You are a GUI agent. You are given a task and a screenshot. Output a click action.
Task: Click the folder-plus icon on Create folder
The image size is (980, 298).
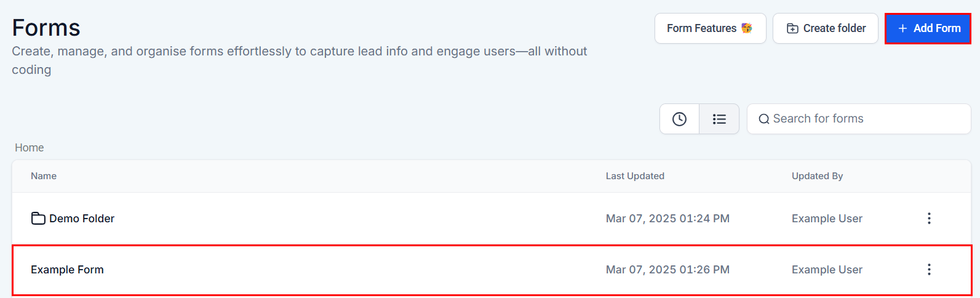click(793, 28)
